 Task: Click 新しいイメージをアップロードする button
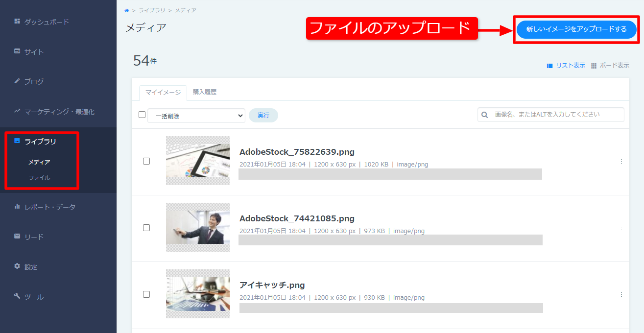tap(576, 29)
